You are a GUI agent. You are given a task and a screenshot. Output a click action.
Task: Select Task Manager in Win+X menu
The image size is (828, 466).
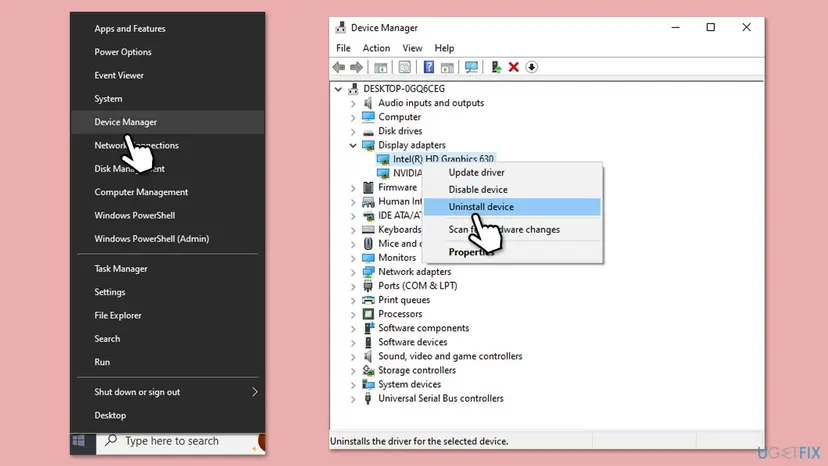[x=168, y=268]
